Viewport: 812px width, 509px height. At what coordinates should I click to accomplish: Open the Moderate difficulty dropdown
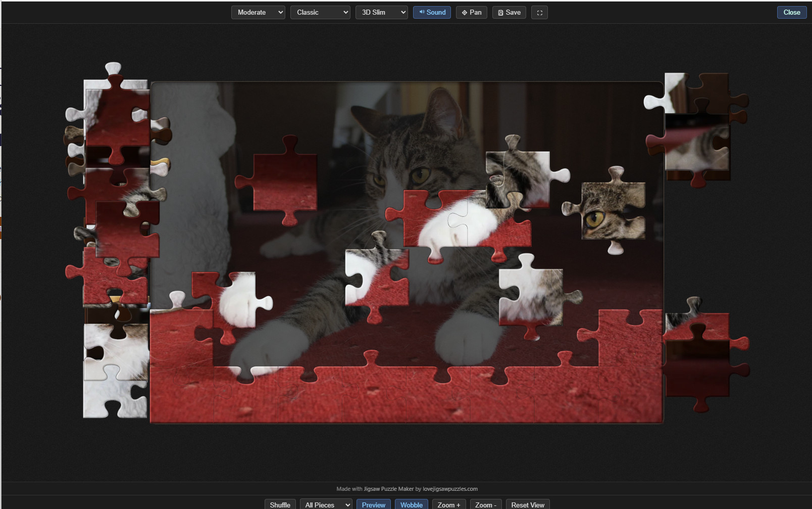click(x=258, y=12)
